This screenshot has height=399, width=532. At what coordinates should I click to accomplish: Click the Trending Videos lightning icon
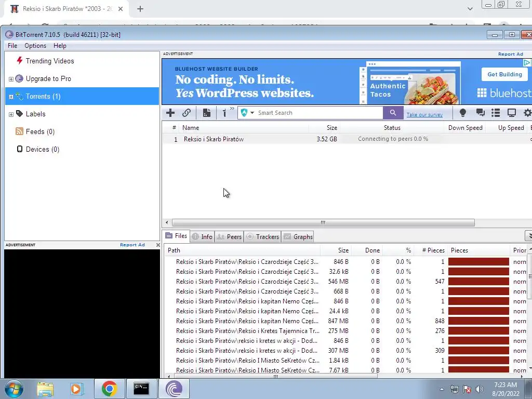click(x=20, y=60)
